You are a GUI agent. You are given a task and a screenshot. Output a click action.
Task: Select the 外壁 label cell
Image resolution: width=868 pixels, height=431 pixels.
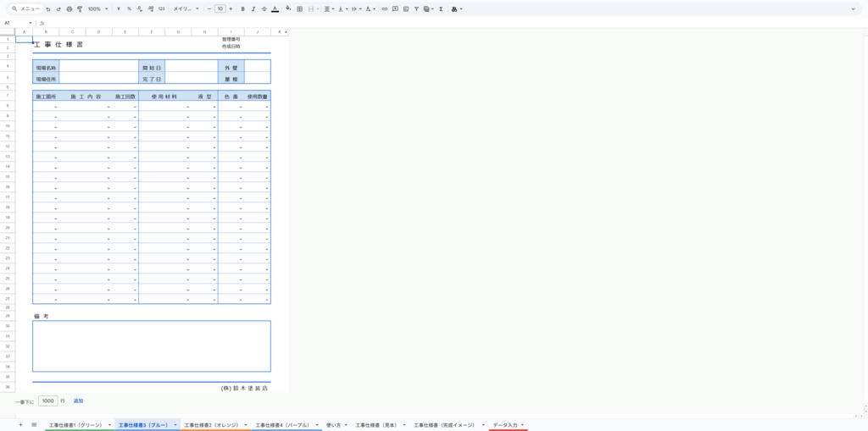click(231, 67)
